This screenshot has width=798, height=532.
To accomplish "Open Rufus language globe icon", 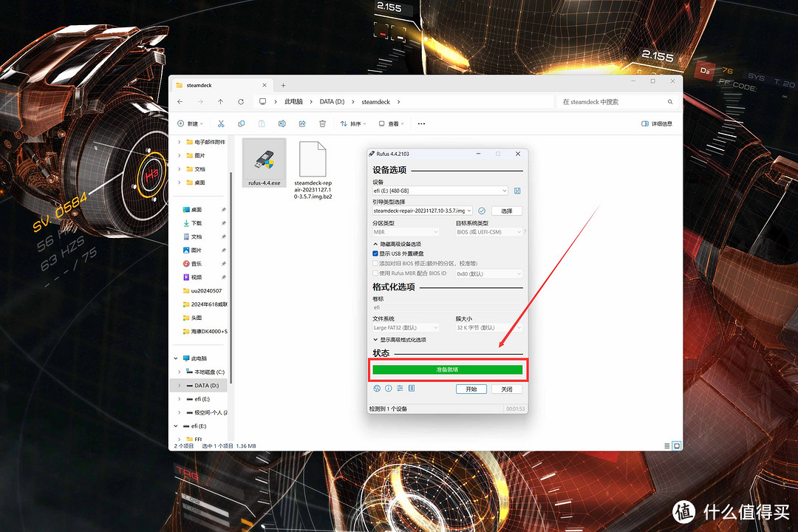I will [x=377, y=389].
